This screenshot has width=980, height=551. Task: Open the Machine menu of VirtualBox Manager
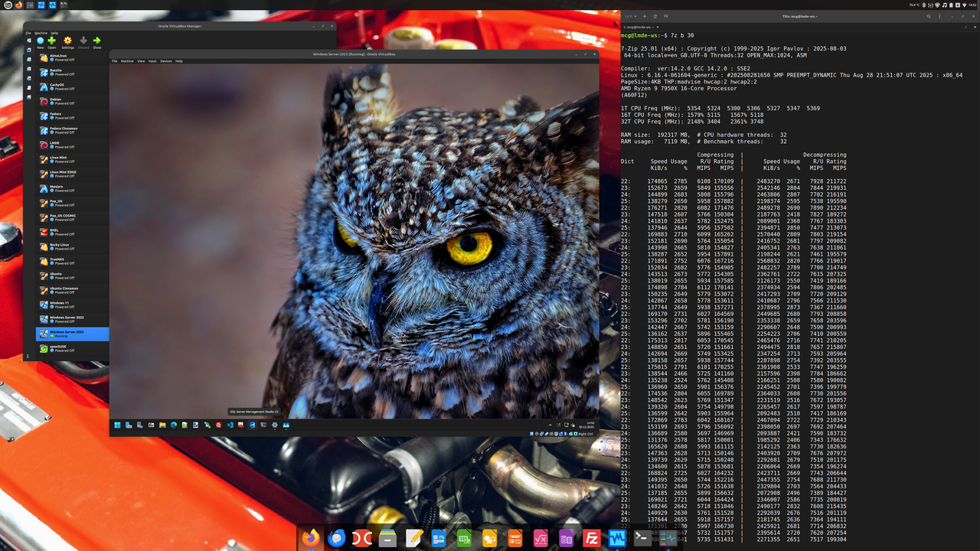pos(41,33)
